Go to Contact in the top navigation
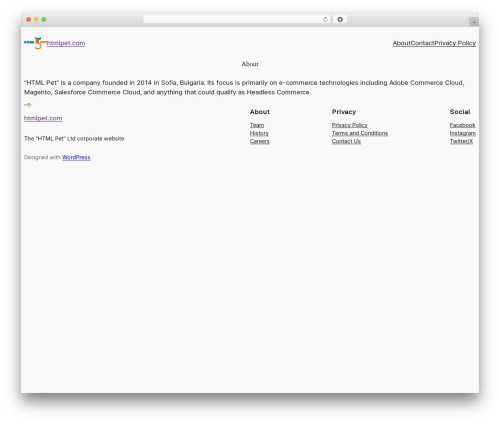This screenshot has width=500, height=423. pyautogui.click(x=422, y=43)
